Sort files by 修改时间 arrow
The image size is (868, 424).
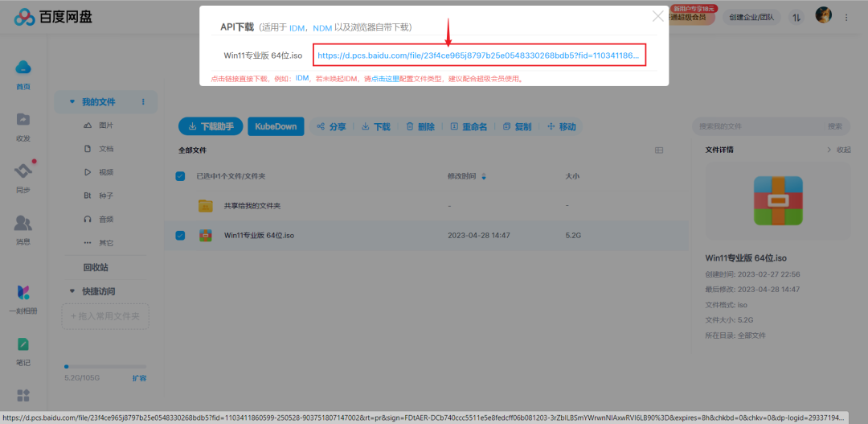484,176
